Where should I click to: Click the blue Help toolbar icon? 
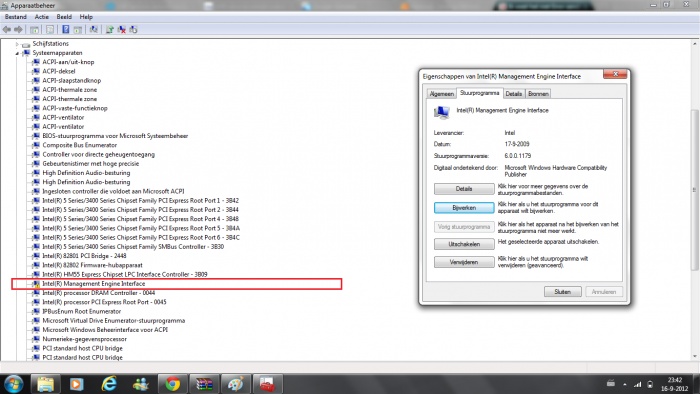66,29
